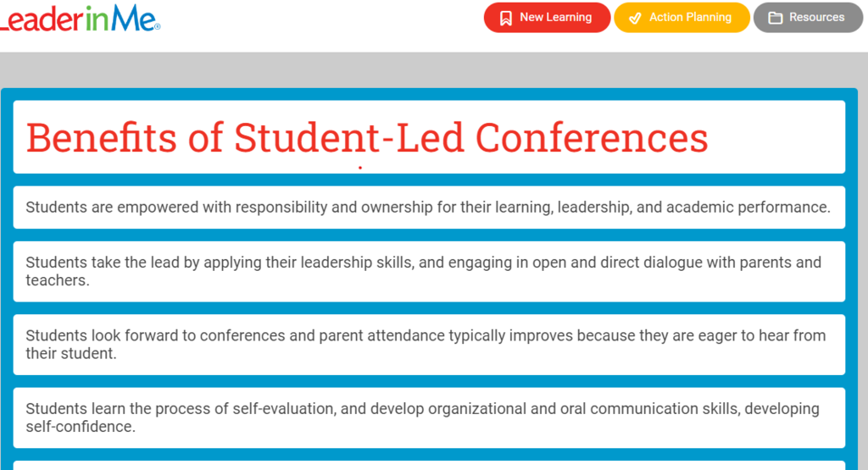Click the red dot under the heading
The height and width of the screenshot is (470, 868).
tap(359, 168)
